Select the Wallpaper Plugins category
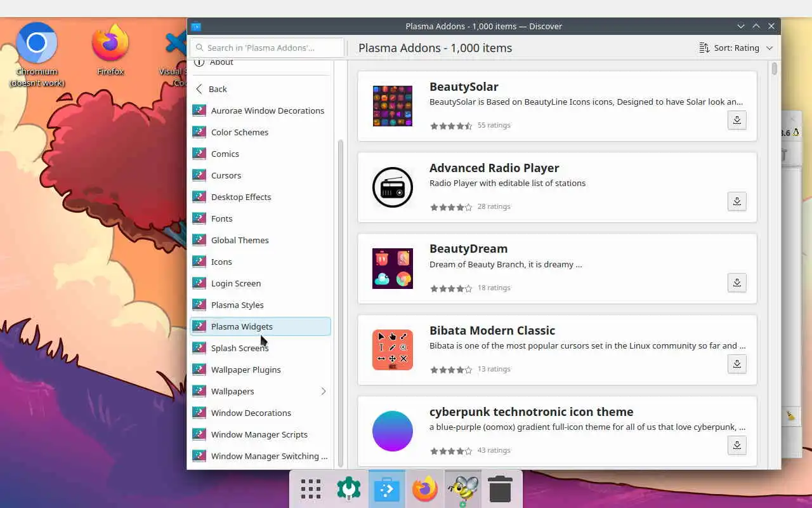 tap(260, 370)
